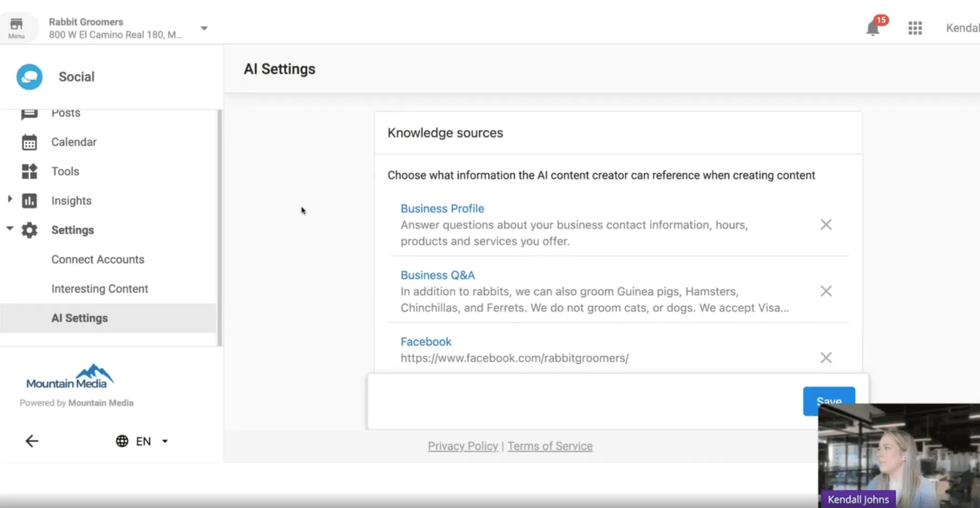
Task: Expand the Insights menu arrow
Action: click(x=10, y=199)
